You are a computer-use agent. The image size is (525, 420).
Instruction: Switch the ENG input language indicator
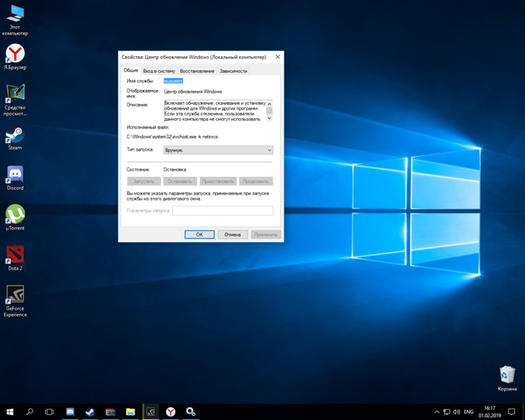tap(469, 412)
